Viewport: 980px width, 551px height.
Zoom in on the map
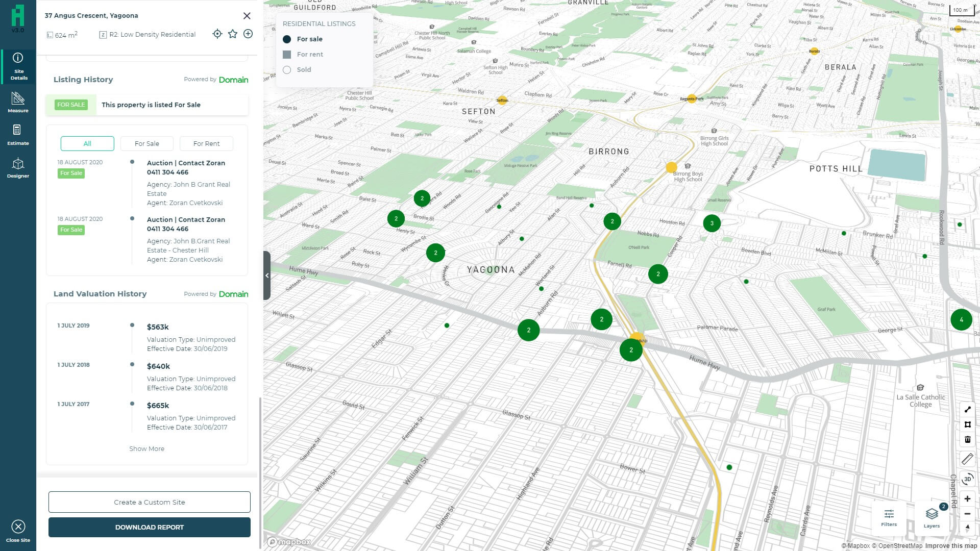pos(967,498)
